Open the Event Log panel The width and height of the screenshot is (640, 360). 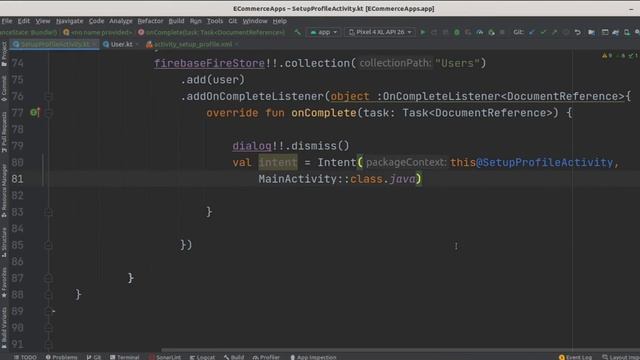point(575,357)
